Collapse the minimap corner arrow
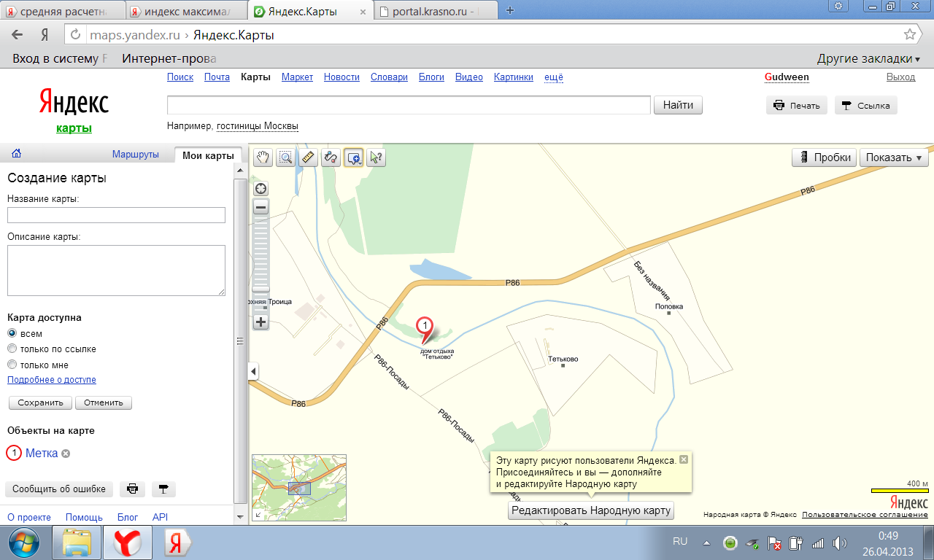The image size is (934, 560). (x=257, y=515)
